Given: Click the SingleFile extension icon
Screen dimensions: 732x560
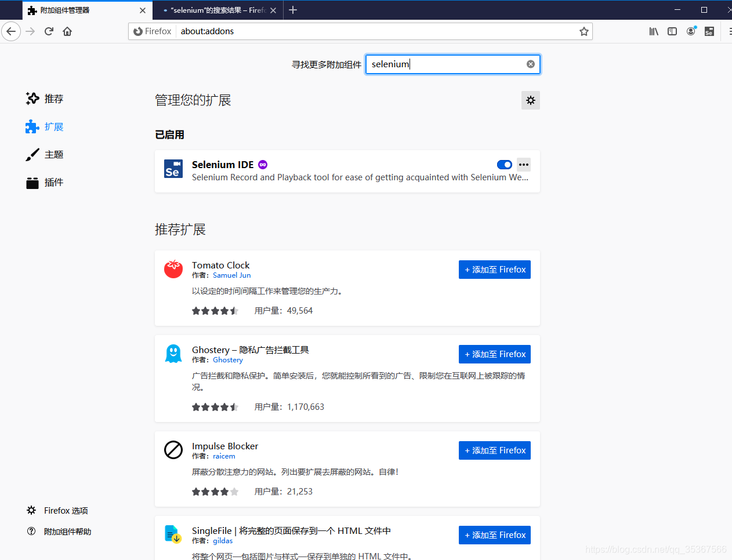Looking at the screenshot, I should tap(173, 534).
